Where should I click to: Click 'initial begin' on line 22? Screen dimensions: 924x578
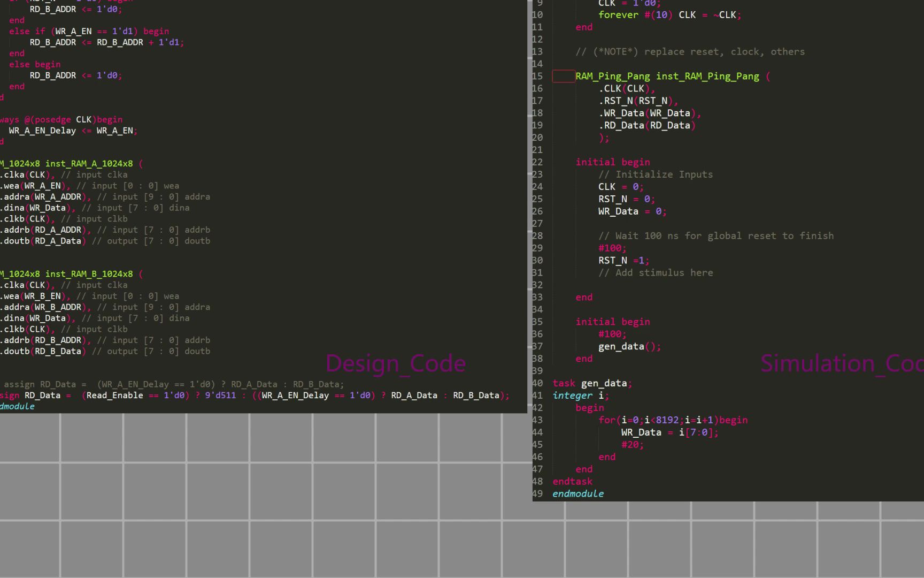tap(613, 162)
